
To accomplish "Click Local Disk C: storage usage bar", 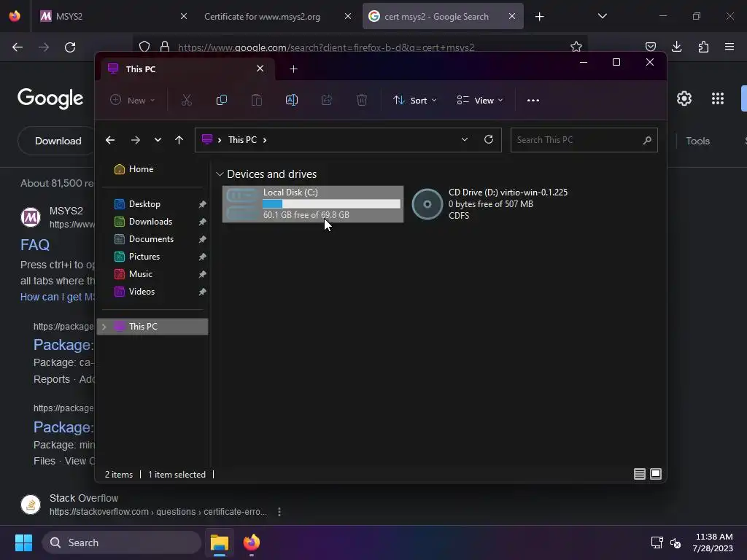I will pos(332,204).
